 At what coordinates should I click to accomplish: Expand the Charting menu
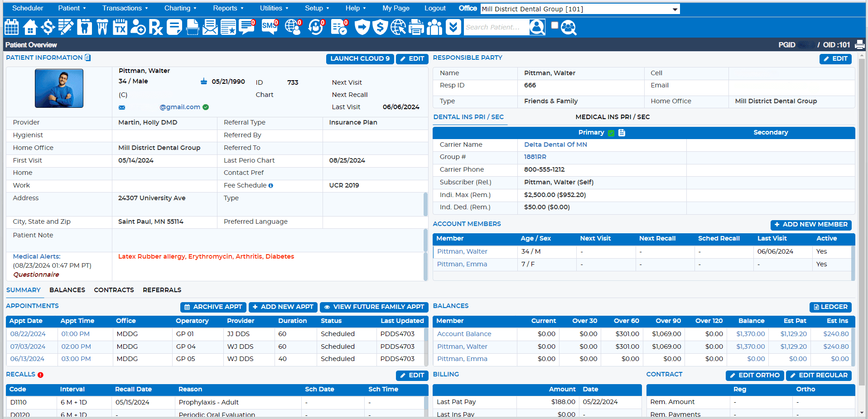[x=180, y=8]
